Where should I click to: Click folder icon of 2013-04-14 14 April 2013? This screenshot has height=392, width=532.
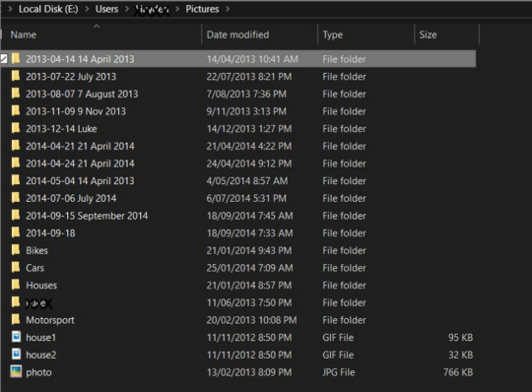click(16, 59)
